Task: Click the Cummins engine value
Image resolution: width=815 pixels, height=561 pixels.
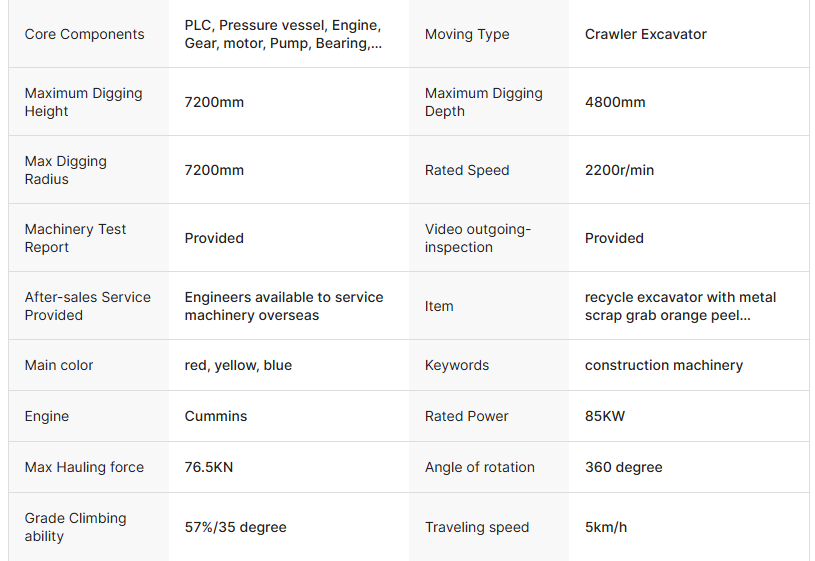Action: 215,416
